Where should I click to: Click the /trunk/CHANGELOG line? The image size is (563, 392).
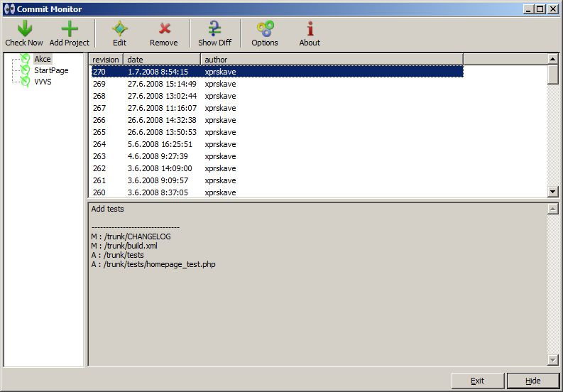click(x=131, y=236)
